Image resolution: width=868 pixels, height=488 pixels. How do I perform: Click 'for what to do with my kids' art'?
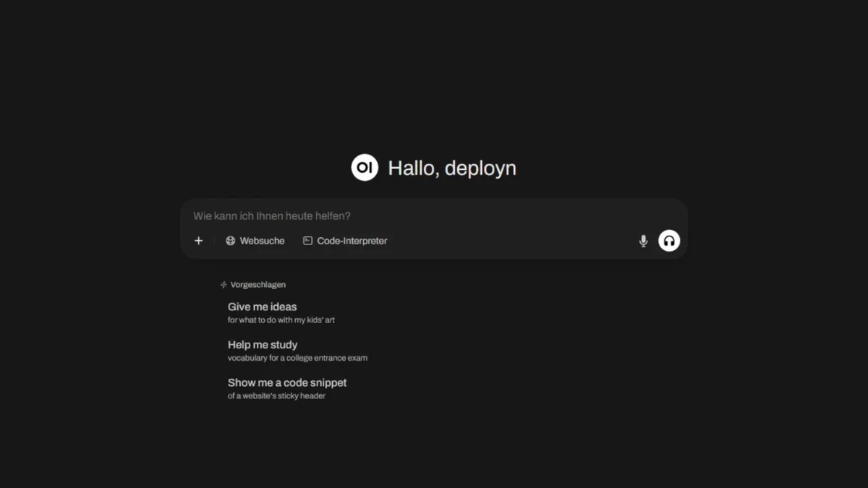[281, 320]
